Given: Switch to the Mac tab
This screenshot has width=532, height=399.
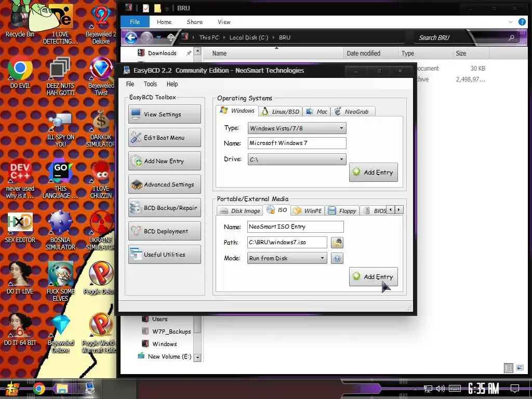Looking at the screenshot, I should (x=316, y=112).
